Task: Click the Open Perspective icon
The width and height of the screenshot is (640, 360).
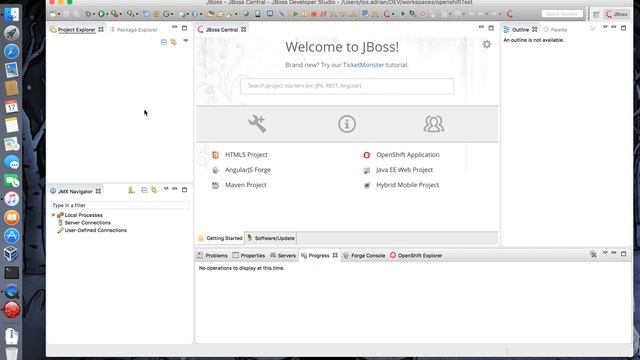Action: pos(596,14)
